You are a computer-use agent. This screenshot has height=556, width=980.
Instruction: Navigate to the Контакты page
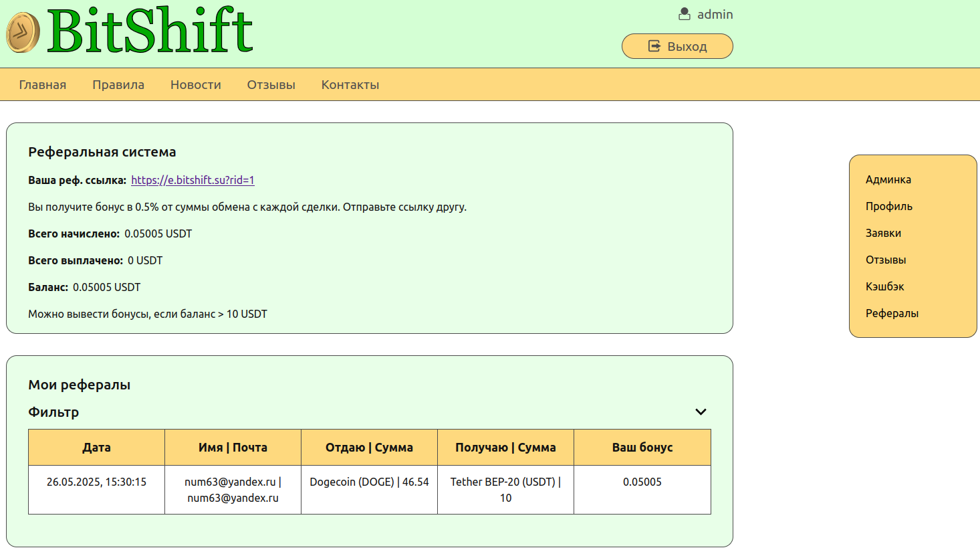350,85
